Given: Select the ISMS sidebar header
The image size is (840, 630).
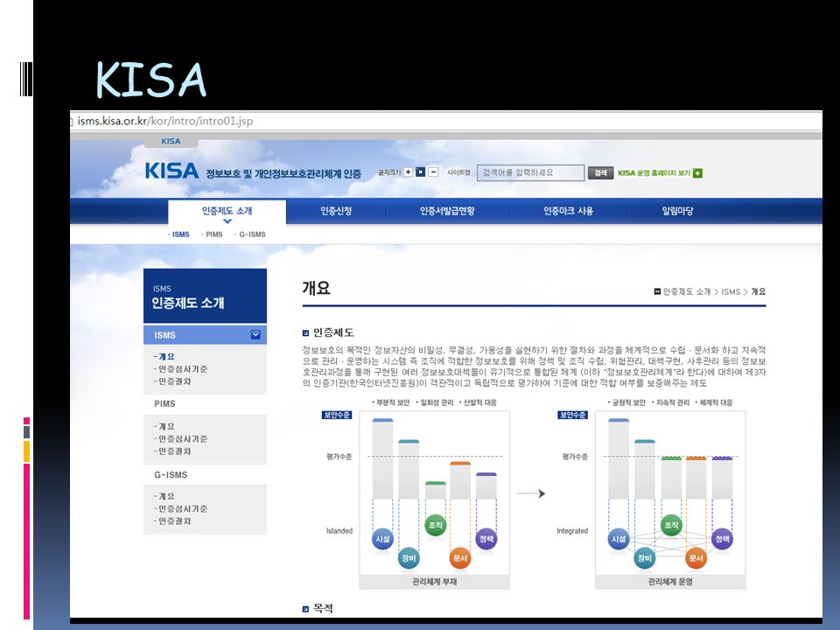Looking at the screenshot, I should (x=205, y=335).
